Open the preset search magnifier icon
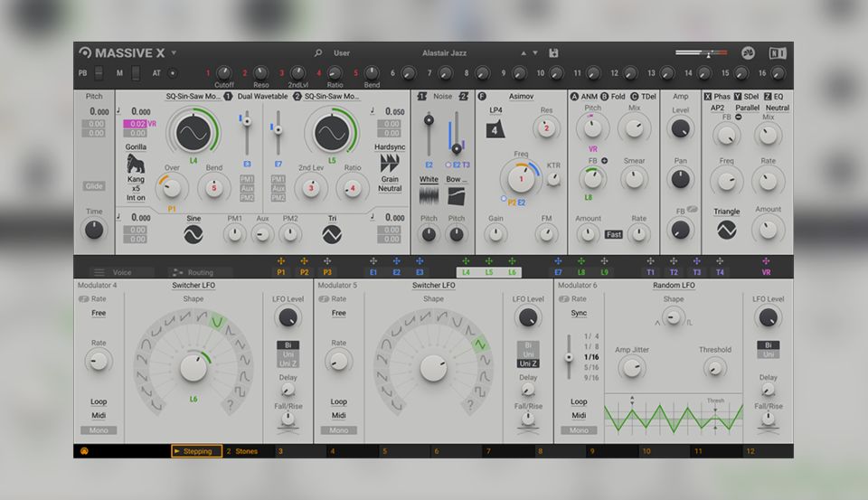 [318, 53]
